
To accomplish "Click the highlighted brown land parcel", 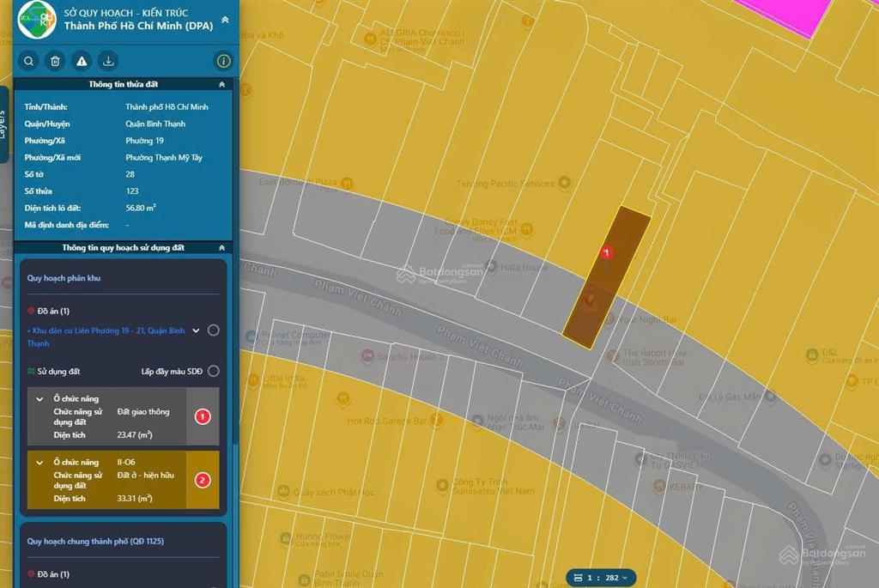I will coord(607,277).
